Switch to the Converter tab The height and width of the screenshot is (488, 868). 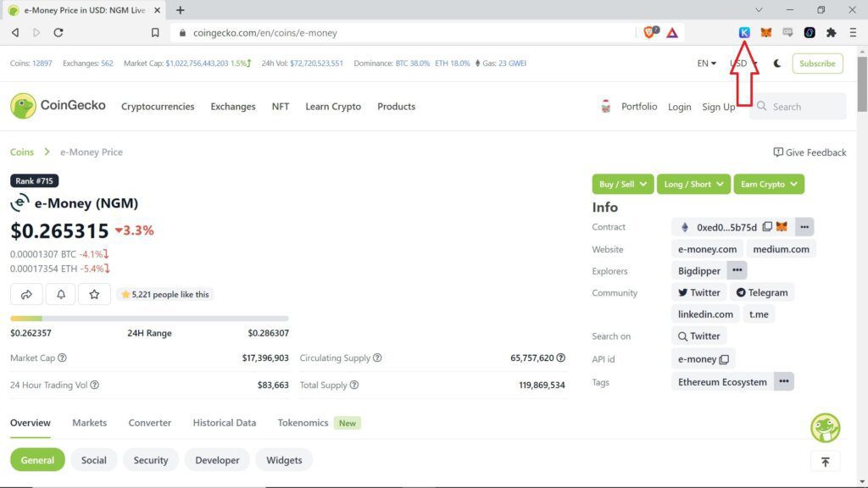tap(149, 423)
